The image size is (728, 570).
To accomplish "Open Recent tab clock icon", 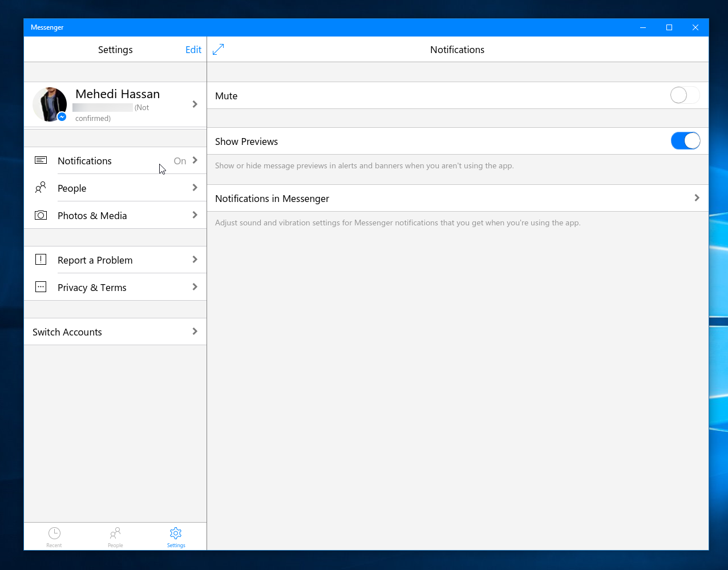I will pyautogui.click(x=54, y=533).
